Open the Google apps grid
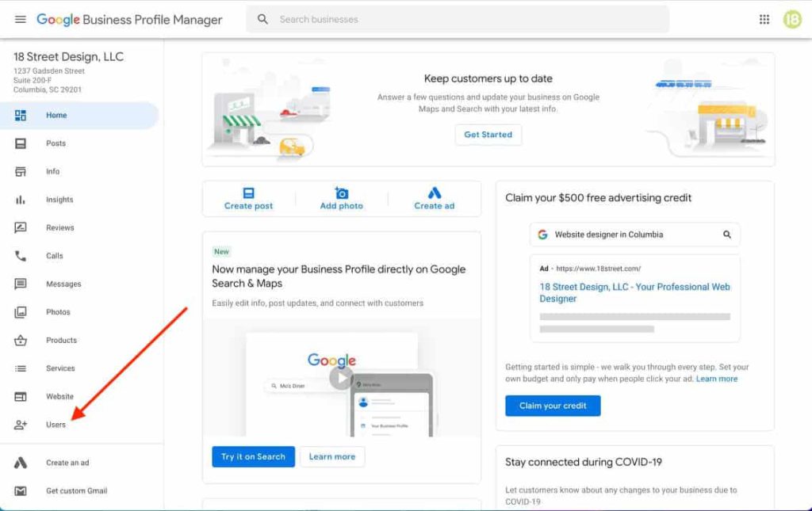Image resolution: width=812 pixels, height=511 pixels. point(764,20)
